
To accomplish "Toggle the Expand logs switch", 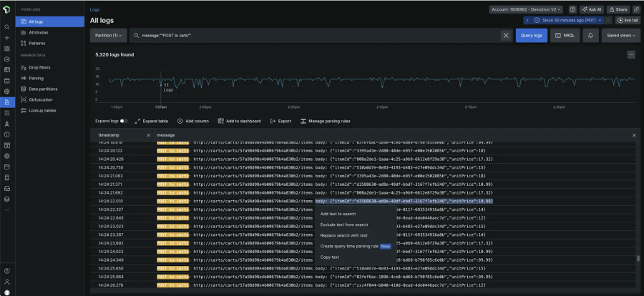I will click(x=124, y=121).
